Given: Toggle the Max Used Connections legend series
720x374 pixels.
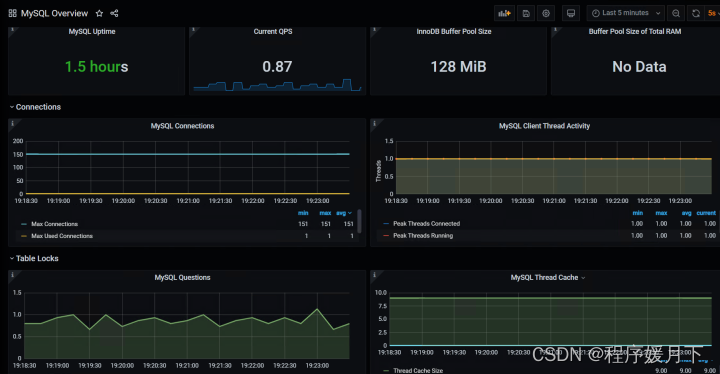Looking at the screenshot, I should point(62,236).
